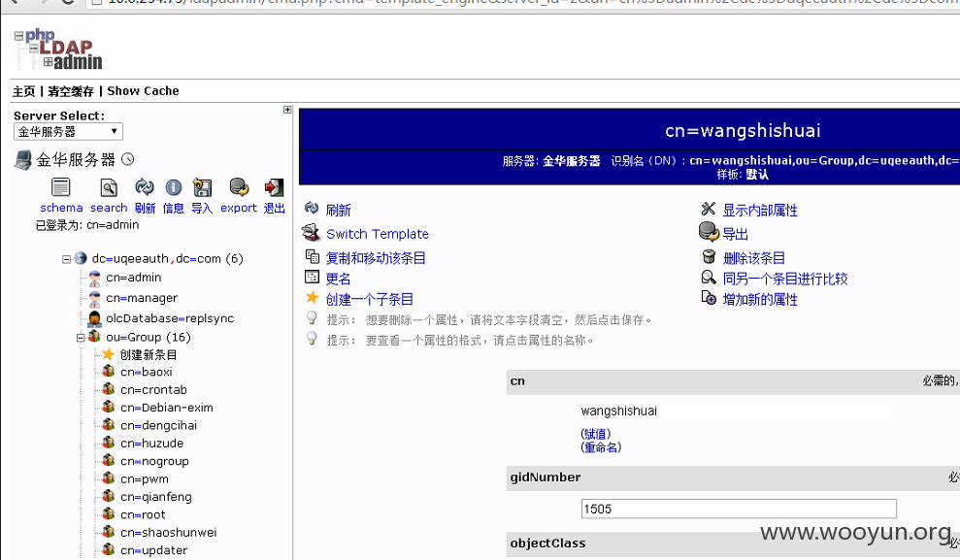Click 增加新的属性 link

pos(760,299)
